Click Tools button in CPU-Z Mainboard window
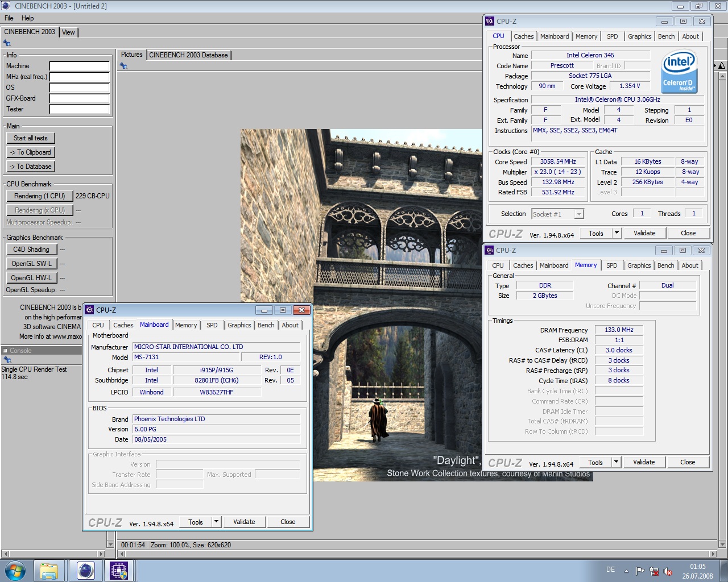The height and width of the screenshot is (582, 728). pos(196,522)
